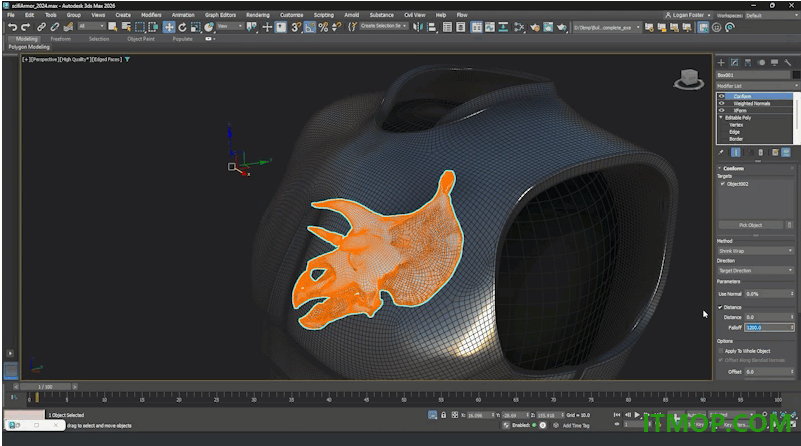Click the Unlink Selection icon
801x446 pixels.
point(55,27)
